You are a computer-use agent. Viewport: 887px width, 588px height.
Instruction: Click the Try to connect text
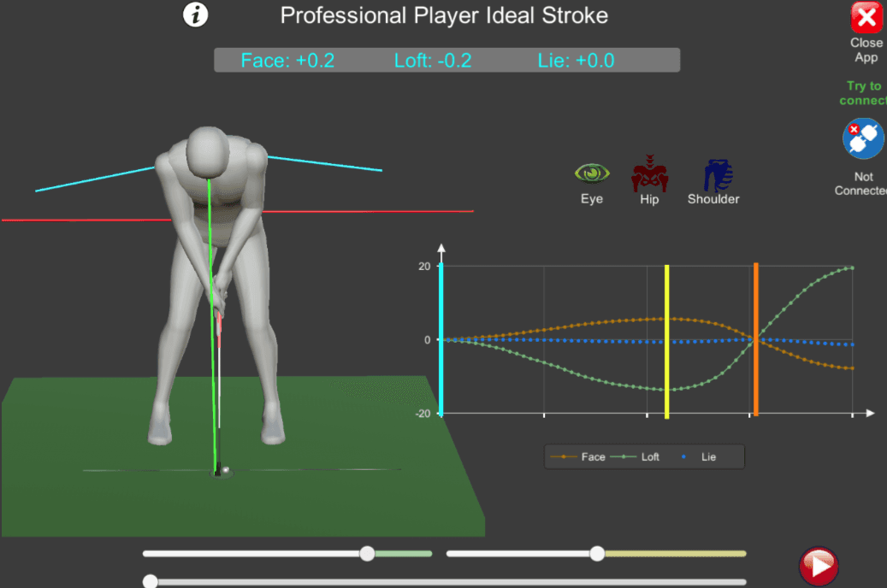[864, 93]
